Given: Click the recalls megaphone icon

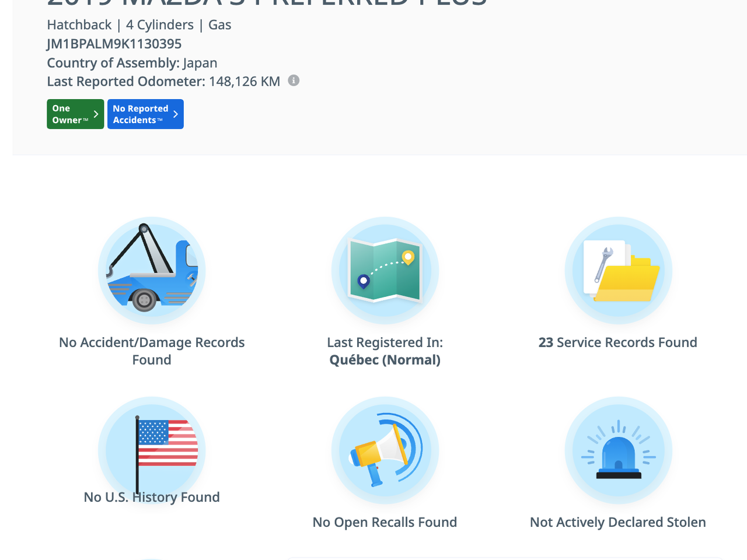Looking at the screenshot, I should [x=385, y=450].
